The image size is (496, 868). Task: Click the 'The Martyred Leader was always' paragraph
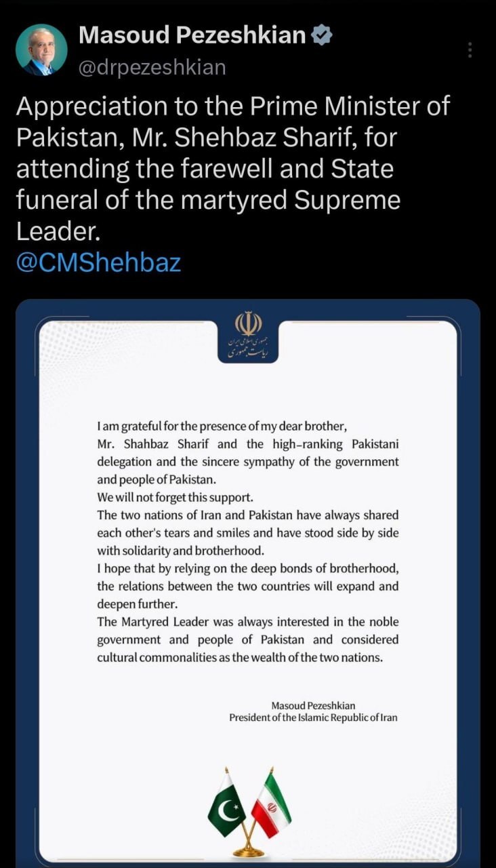click(x=248, y=639)
